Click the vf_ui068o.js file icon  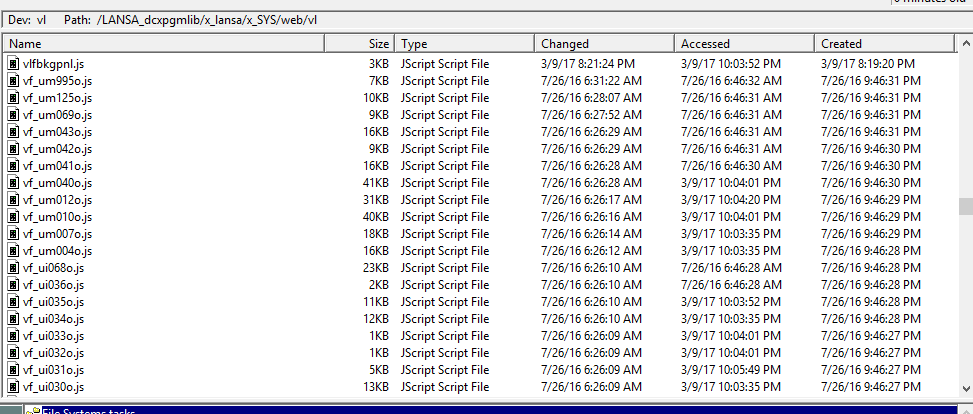13,268
